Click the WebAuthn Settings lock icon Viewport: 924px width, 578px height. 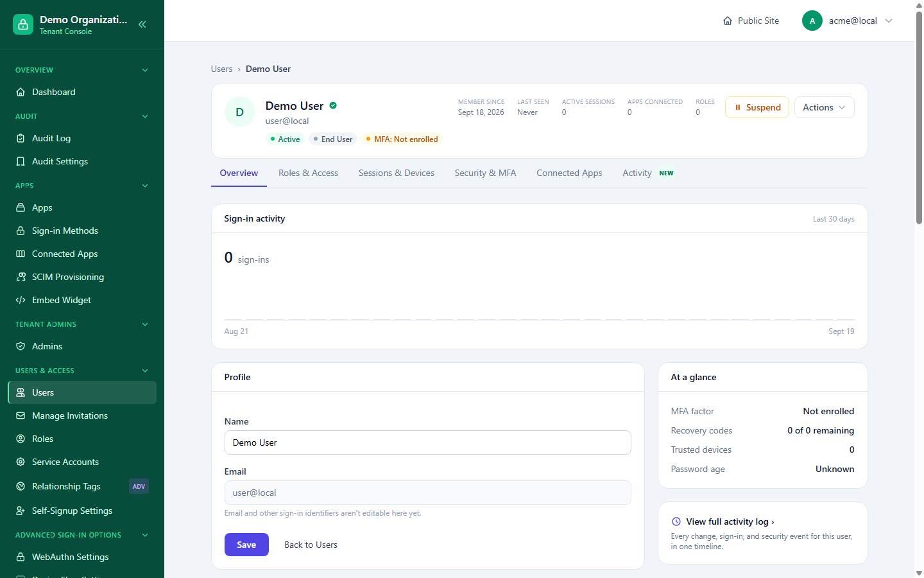[x=21, y=557]
